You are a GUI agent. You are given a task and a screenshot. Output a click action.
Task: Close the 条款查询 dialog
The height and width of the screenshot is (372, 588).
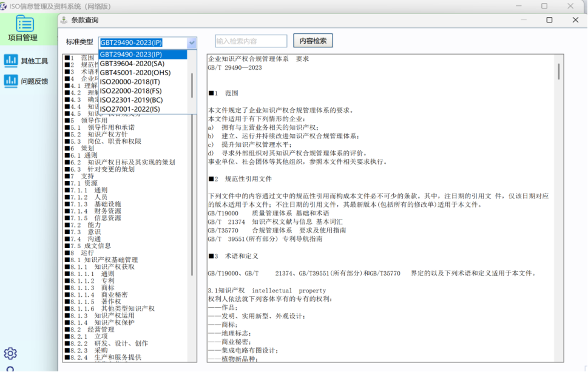pyautogui.click(x=575, y=20)
